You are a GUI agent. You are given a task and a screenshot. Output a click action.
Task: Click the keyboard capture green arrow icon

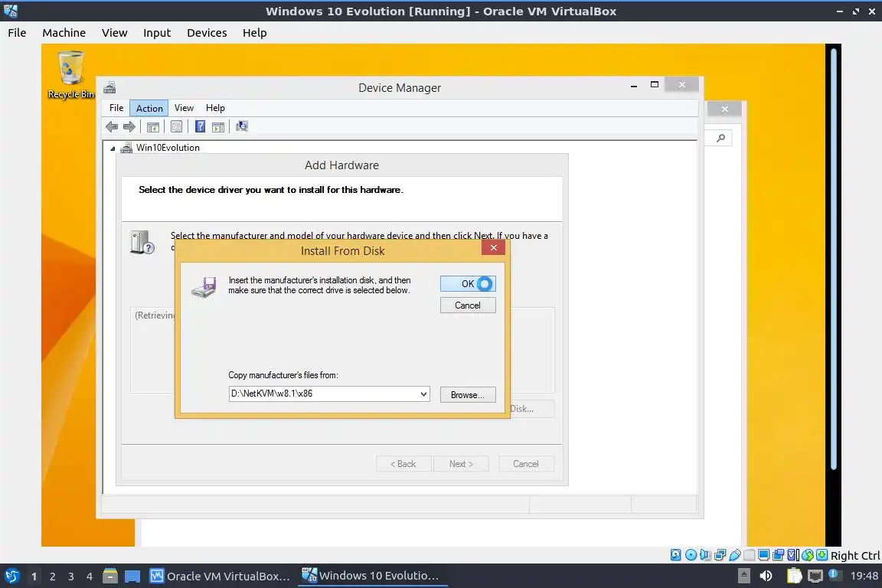(822, 555)
